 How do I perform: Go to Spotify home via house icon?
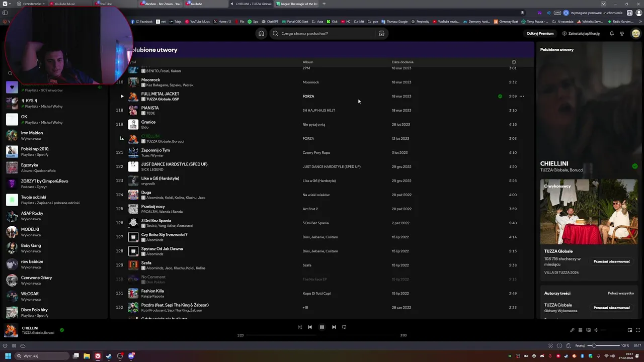pos(261,34)
